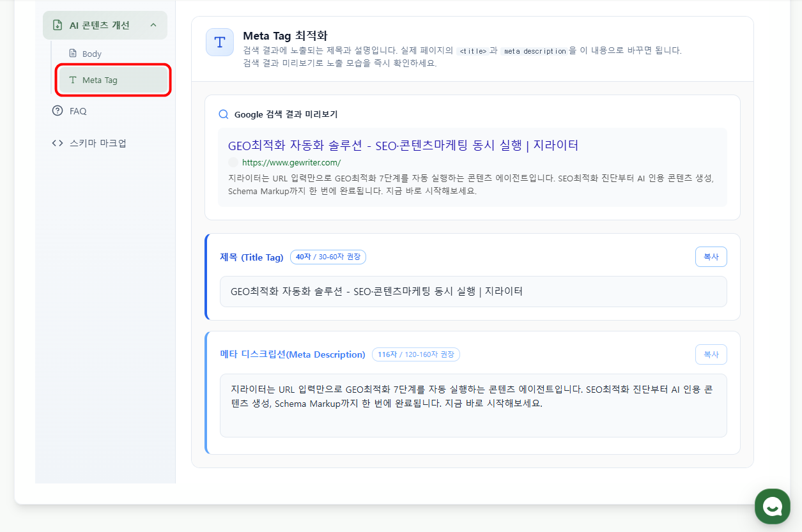Click the Meta Description text area

coord(473,406)
